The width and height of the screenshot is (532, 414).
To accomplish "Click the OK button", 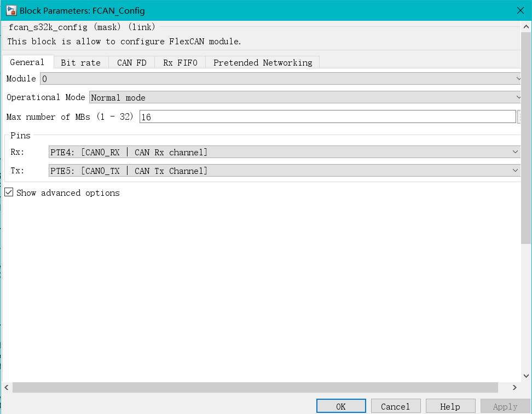I will 341,406.
